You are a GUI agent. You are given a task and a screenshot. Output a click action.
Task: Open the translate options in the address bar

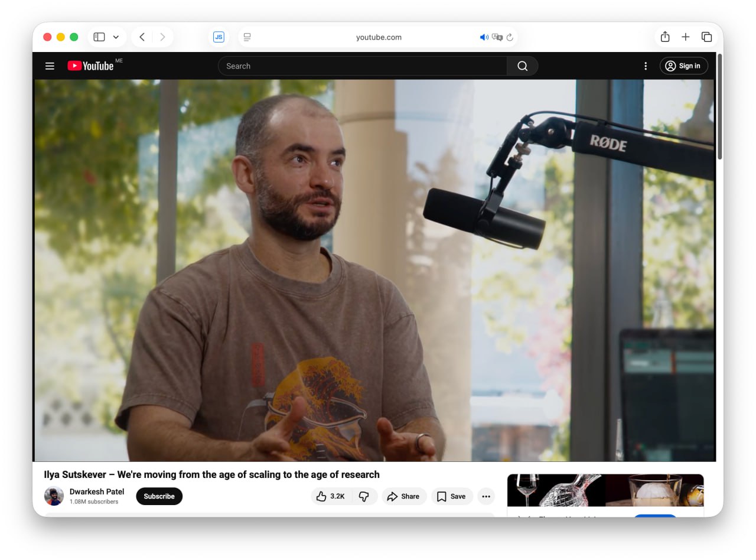(x=497, y=37)
